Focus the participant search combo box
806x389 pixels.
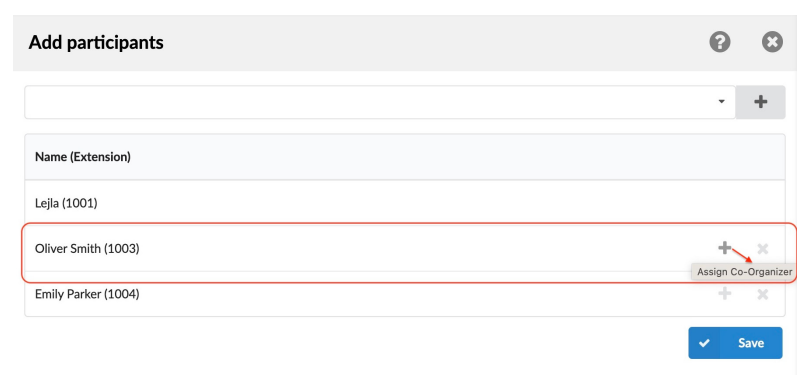tap(380, 102)
